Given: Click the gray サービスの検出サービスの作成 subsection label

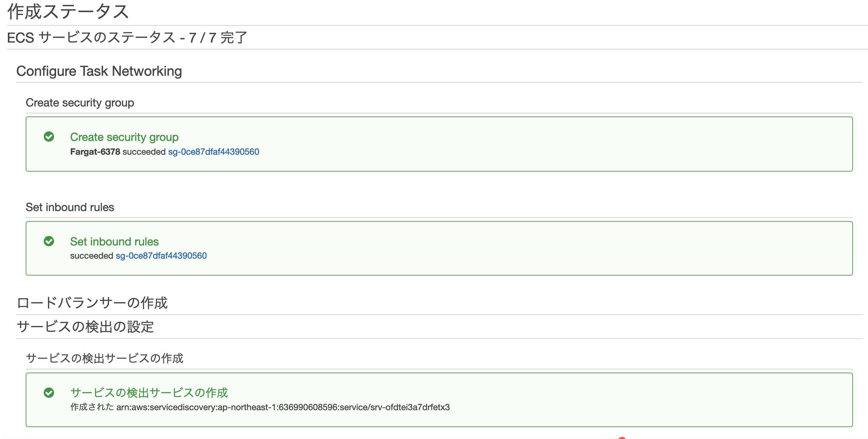Looking at the screenshot, I should (x=104, y=358).
